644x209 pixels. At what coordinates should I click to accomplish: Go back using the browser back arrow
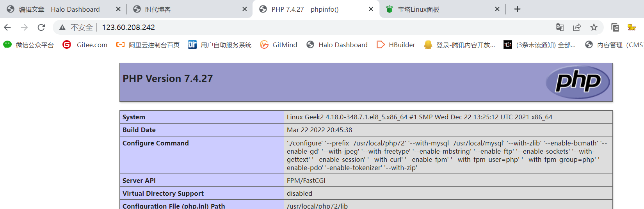(7, 27)
